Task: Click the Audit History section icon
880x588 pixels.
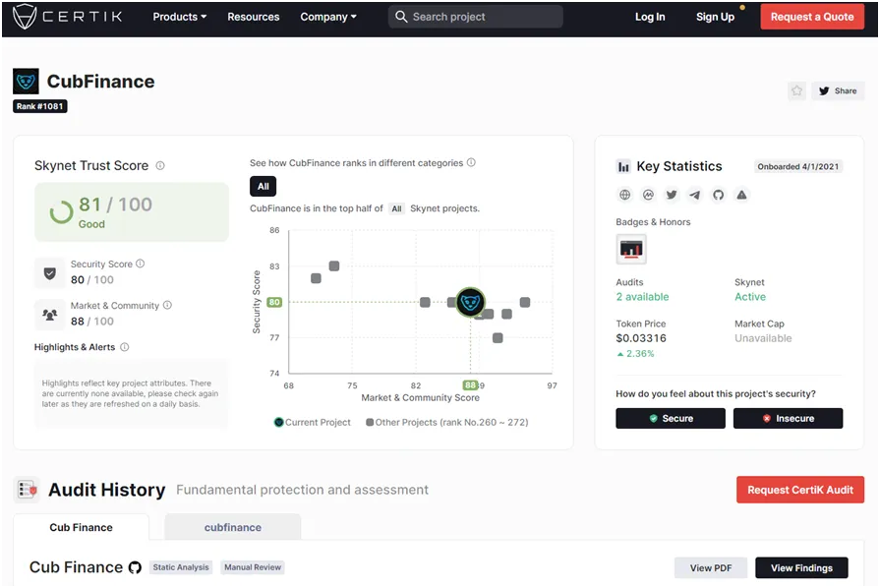Action: pyautogui.click(x=27, y=490)
